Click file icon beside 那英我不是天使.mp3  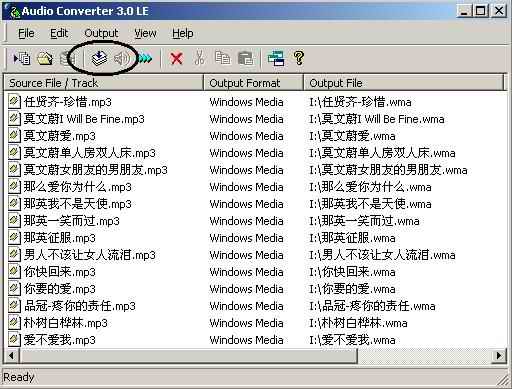pos(14,204)
